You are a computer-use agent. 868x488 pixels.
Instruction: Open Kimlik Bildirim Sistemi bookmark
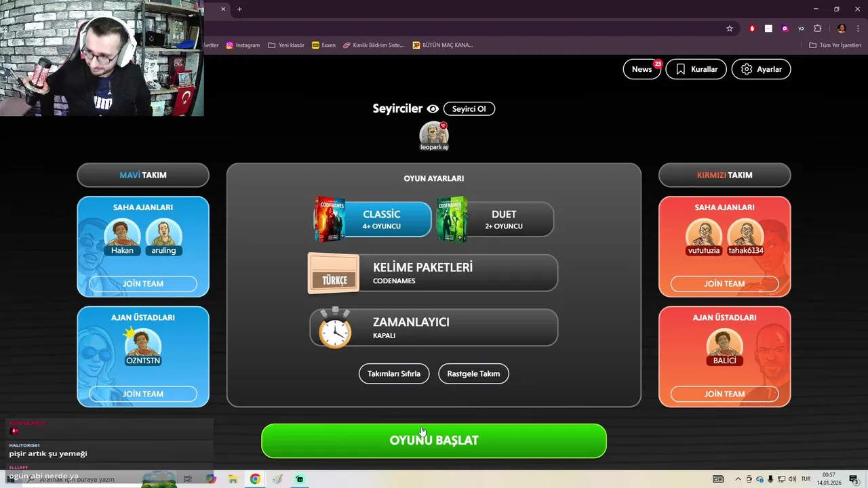click(x=373, y=45)
